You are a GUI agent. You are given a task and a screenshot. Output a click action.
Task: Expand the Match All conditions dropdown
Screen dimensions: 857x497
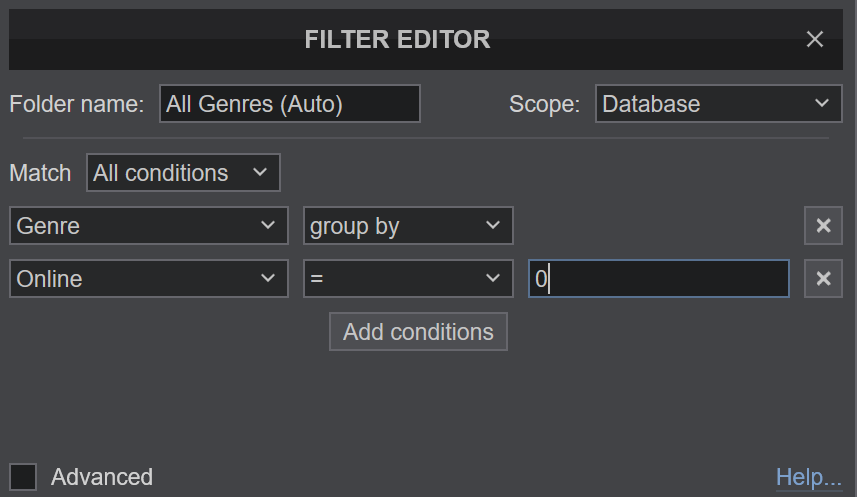pos(183,173)
